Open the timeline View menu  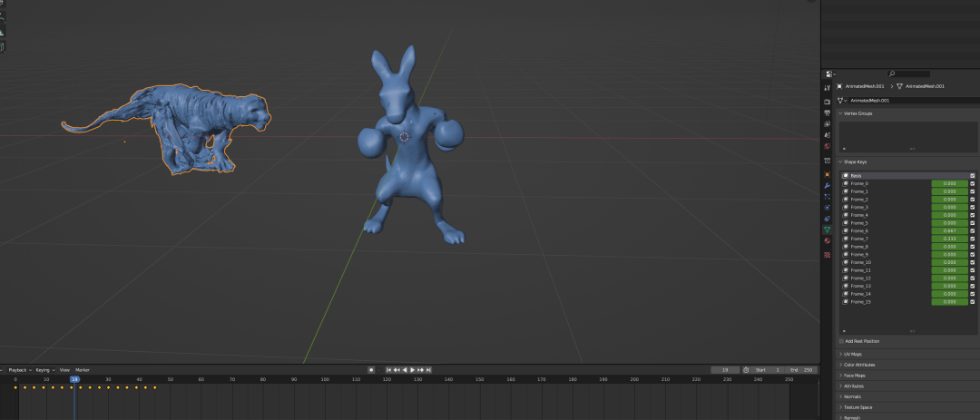point(64,370)
